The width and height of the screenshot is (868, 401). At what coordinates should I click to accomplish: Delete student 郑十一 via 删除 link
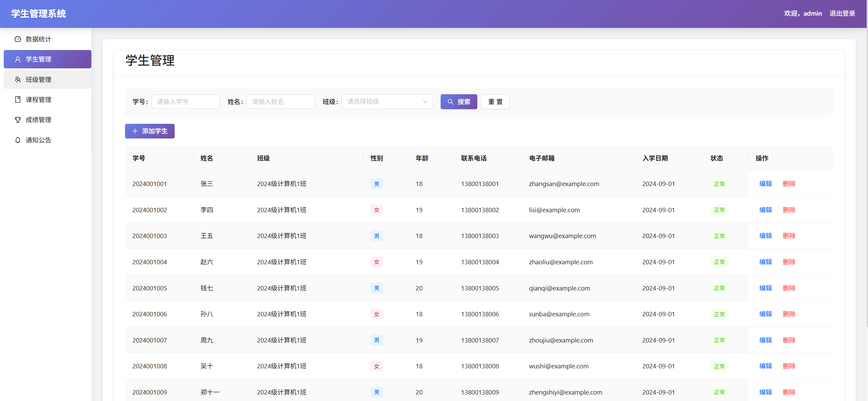click(x=789, y=392)
